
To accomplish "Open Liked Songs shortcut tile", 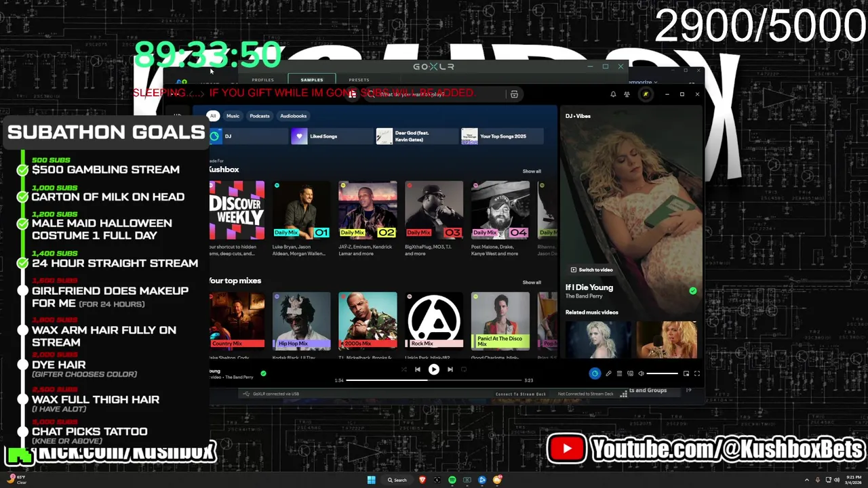I will pyautogui.click(x=332, y=136).
